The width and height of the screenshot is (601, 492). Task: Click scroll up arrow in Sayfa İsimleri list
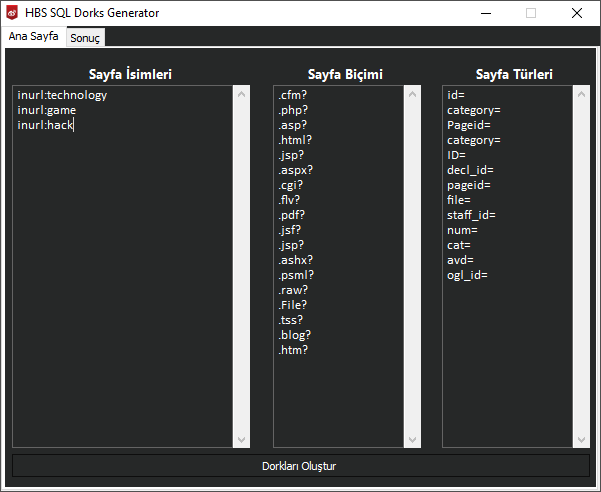pyautogui.click(x=241, y=94)
